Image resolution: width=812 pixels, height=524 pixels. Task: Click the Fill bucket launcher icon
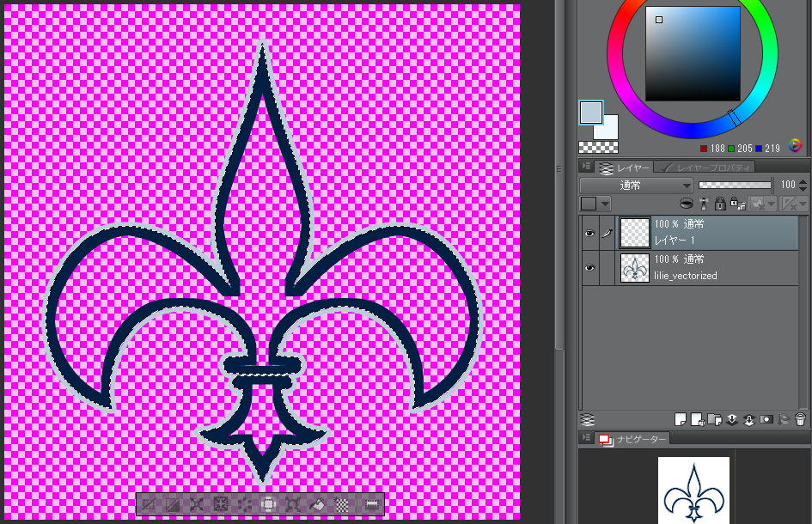click(317, 504)
